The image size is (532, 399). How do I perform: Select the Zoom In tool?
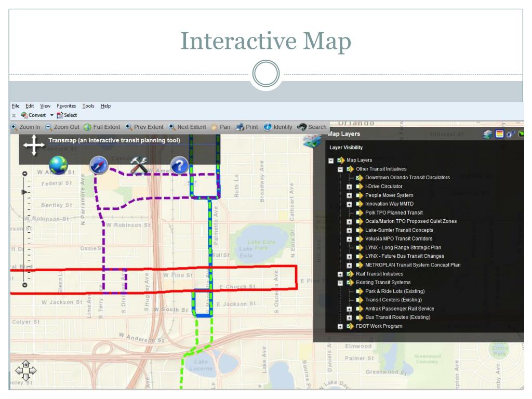coord(25,127)
